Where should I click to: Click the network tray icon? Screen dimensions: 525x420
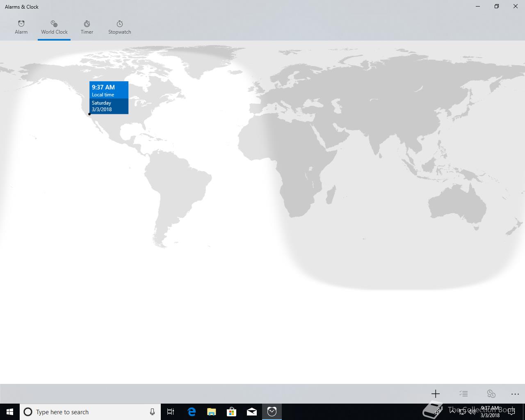462,412
